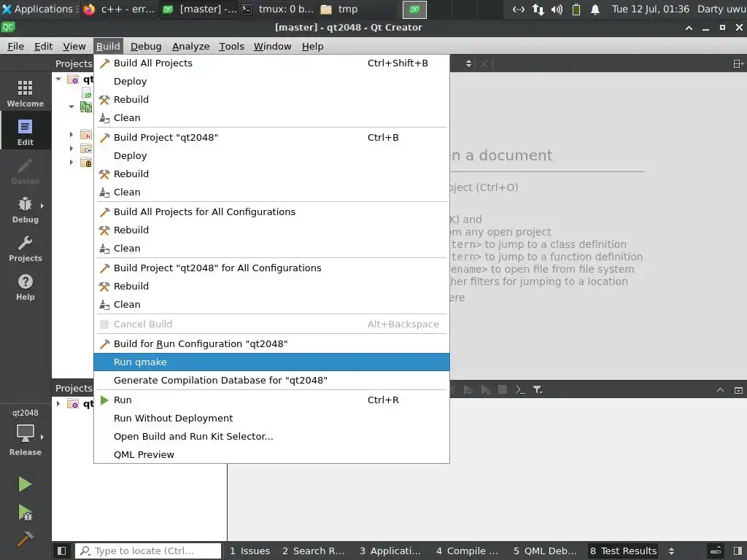Viewport: 747px width, 560px height.
Task: Open the 5 QML Debugger pane
Action: pos(544,551)
